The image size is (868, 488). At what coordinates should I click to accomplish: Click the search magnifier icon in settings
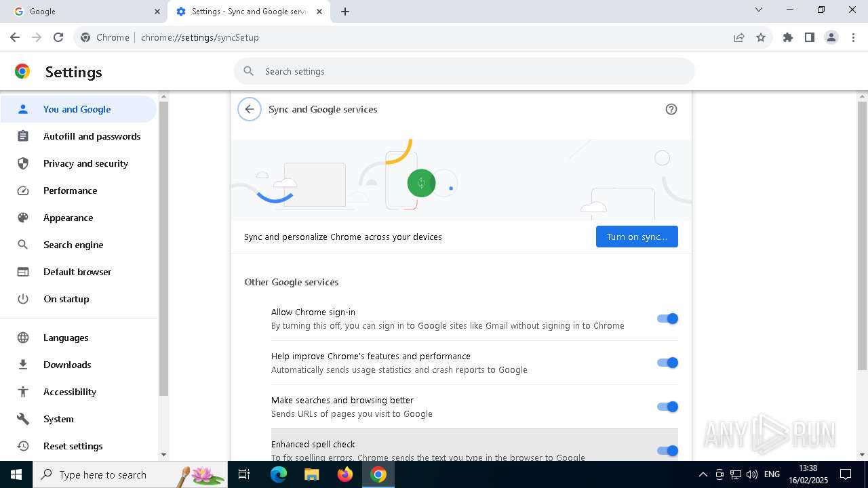pos(249,71)
